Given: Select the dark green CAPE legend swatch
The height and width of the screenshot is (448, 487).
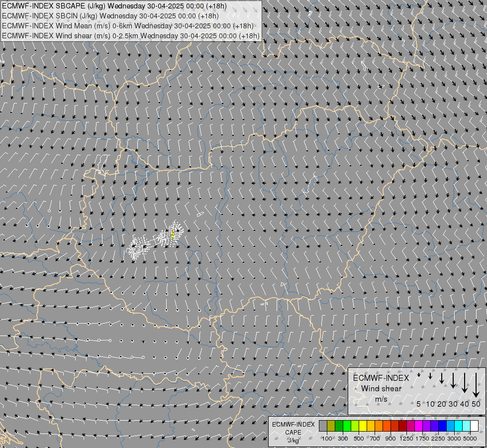Looking at the screenshot, I should [339, 426].
